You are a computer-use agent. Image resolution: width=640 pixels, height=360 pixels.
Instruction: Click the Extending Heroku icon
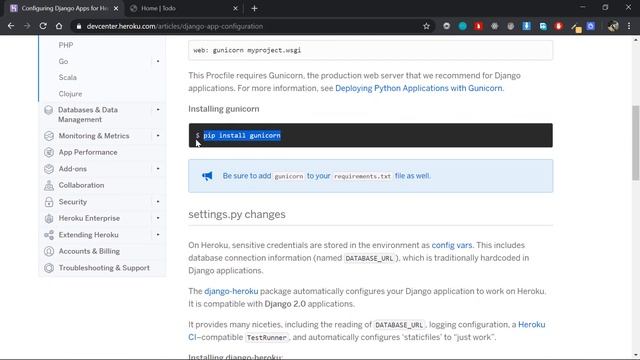tap(49, 235)
